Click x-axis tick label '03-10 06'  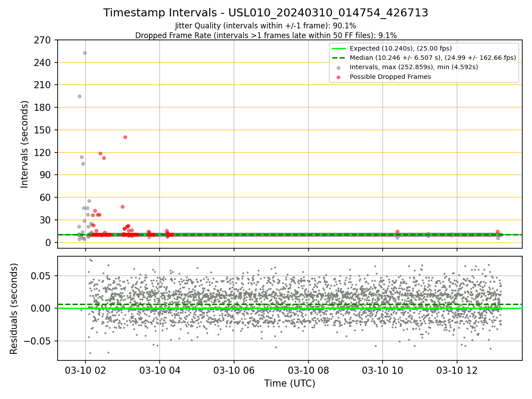pos(234,370)
